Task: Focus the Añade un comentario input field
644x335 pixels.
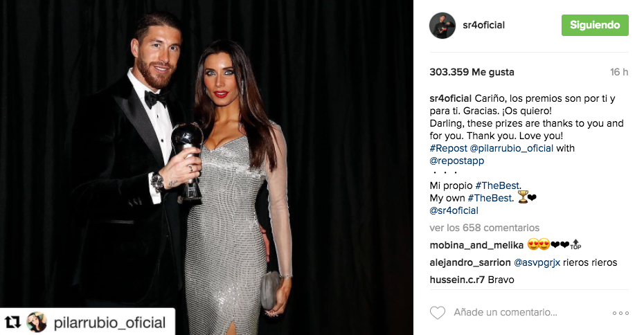Action: point(506,312)
